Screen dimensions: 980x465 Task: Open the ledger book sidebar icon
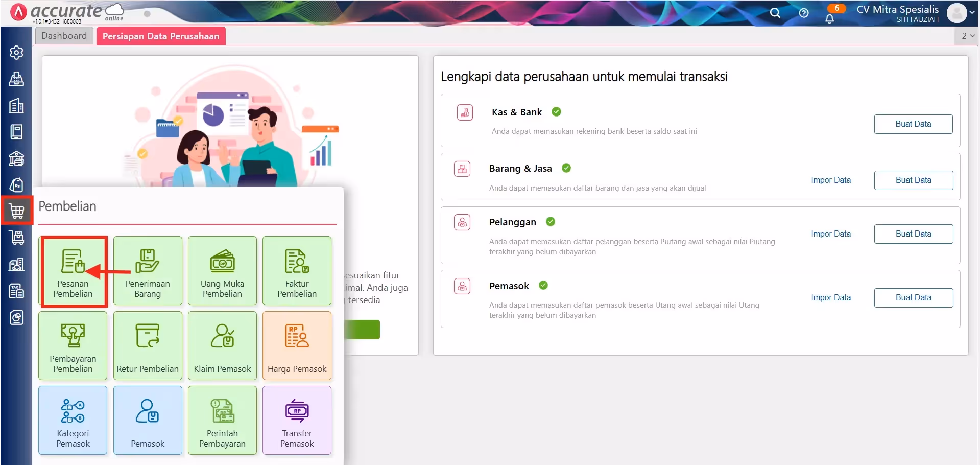(x=16, y=132)
